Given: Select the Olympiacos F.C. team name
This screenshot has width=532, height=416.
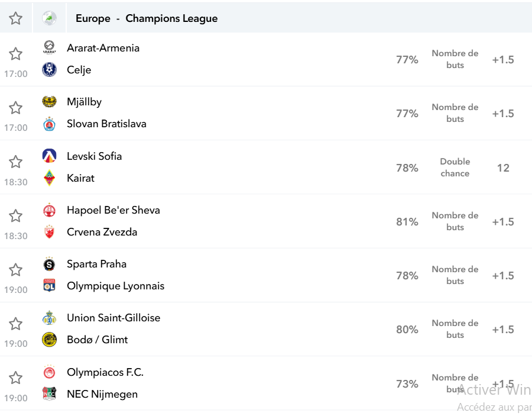Looking at the screenshot, I should pyautogui.click(x=105, y=372).
